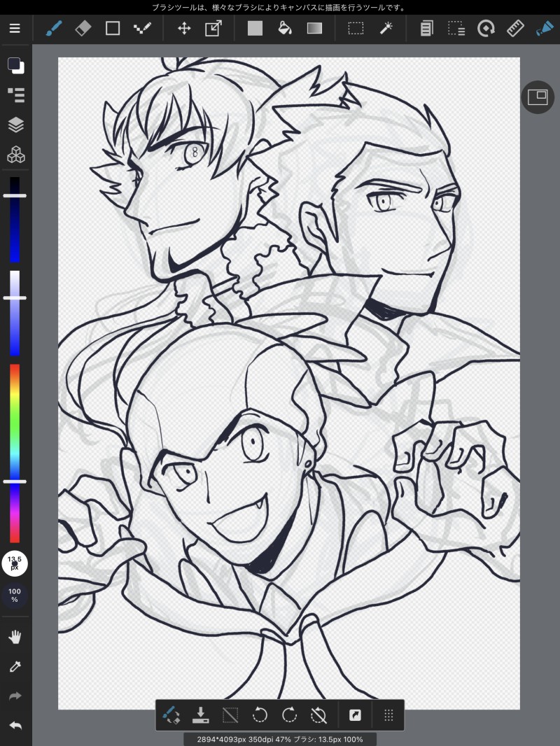Image resolution: width=560 pixels, height=746 pixels.
Task: Select the Hand pan tool
Action: [15, 637]
